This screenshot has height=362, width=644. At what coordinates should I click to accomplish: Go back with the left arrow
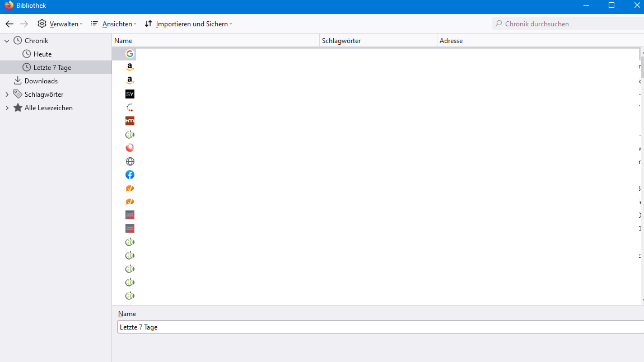10,24
